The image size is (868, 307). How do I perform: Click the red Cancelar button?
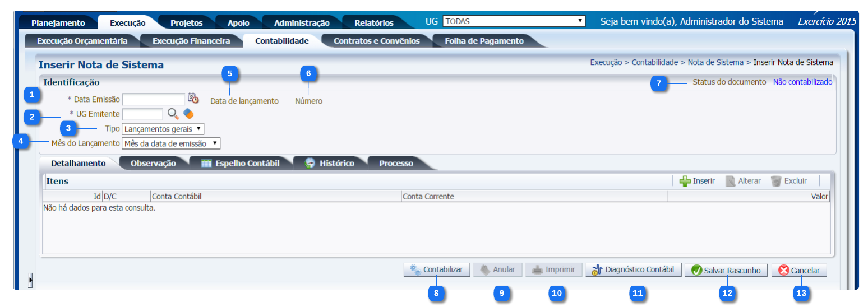click(x=798, y=271)
